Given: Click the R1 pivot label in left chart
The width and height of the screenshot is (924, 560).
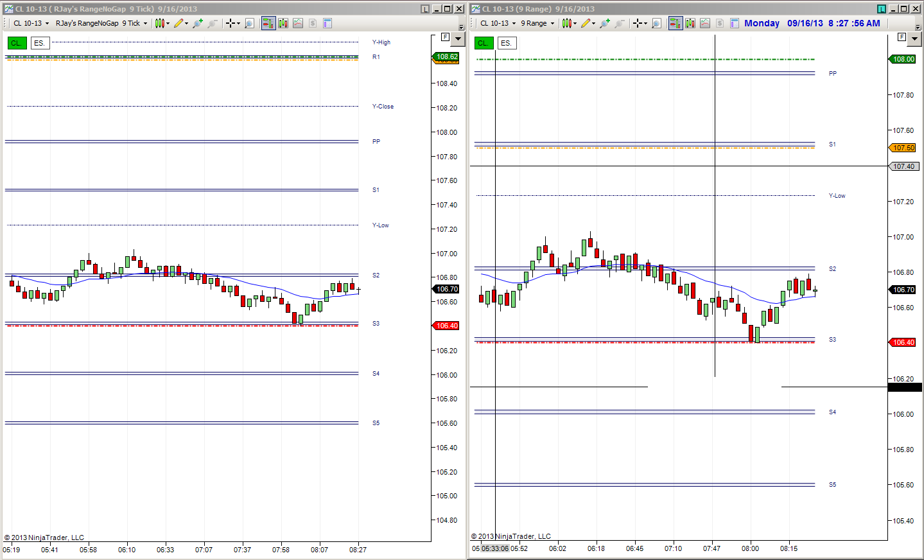Looking at the screenshot, I should click(376, 57).
